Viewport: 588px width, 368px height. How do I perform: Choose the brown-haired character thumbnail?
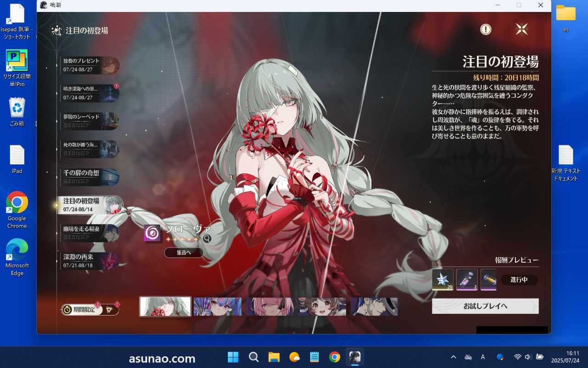(x=322, y=306)
